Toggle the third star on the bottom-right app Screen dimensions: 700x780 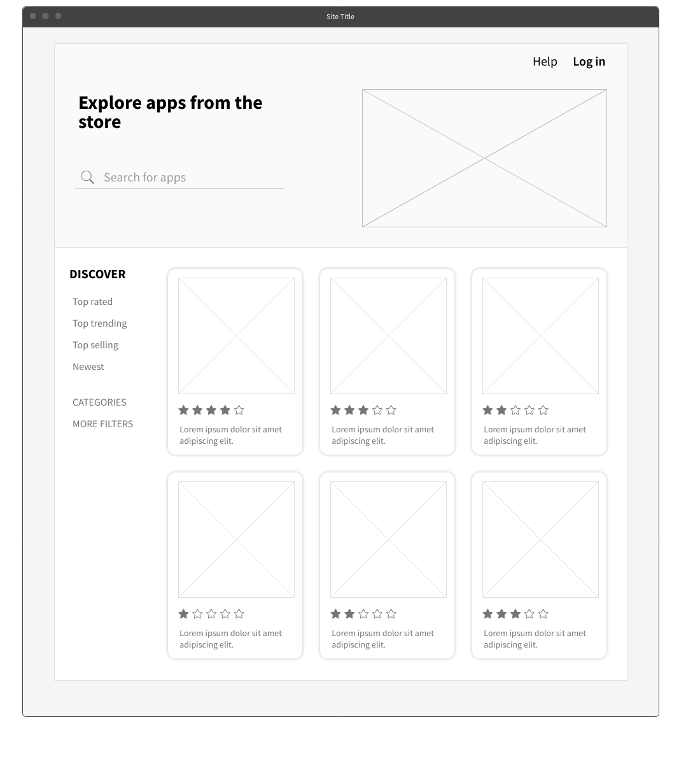pyautogui.click(x=515, y=614)
